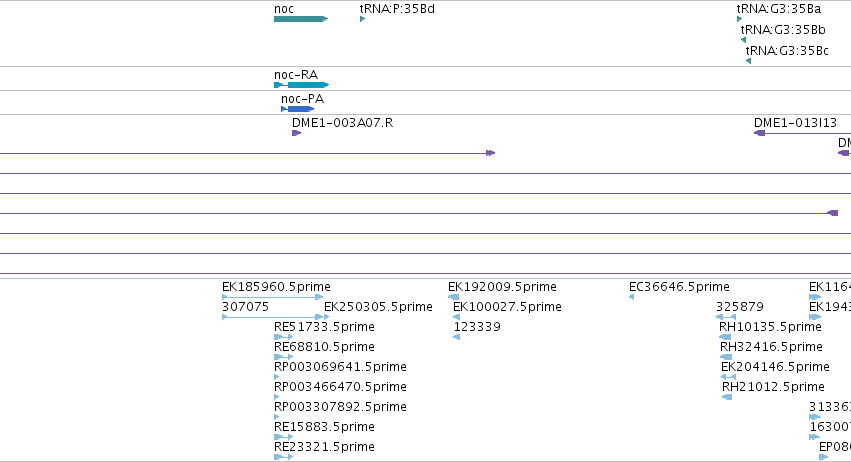Click the tRNA:G3:35Bc label
The height and width of the screenshot is (462, 851).
coord(787,50)
